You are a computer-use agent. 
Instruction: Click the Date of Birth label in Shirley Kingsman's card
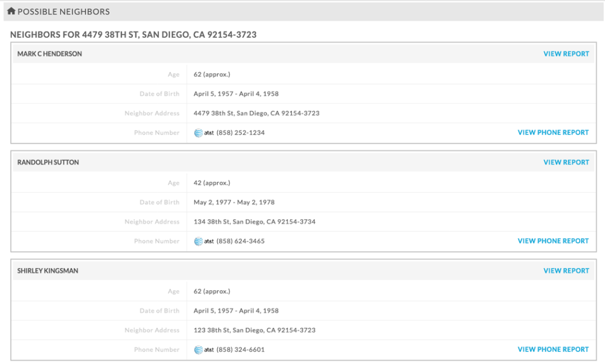(160, 311)
